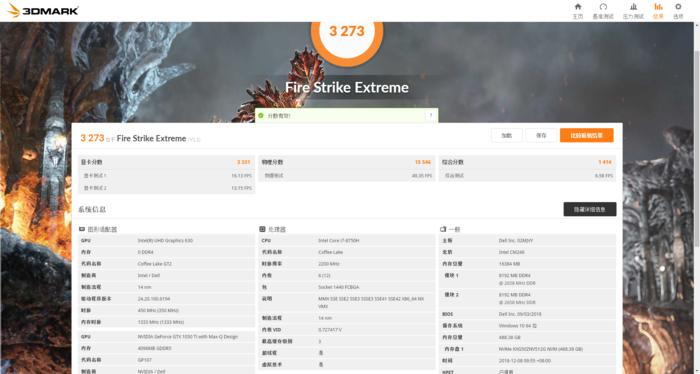
Task: Click the Intel CM246 northbridge value
Action: [511, 252]
